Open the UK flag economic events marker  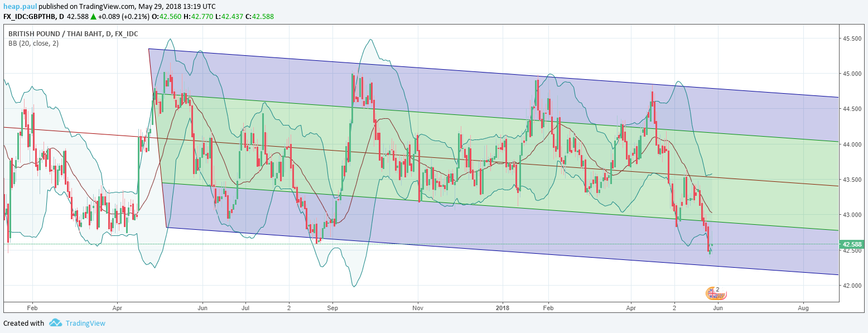pyautogui.click(x=716, y=292)
